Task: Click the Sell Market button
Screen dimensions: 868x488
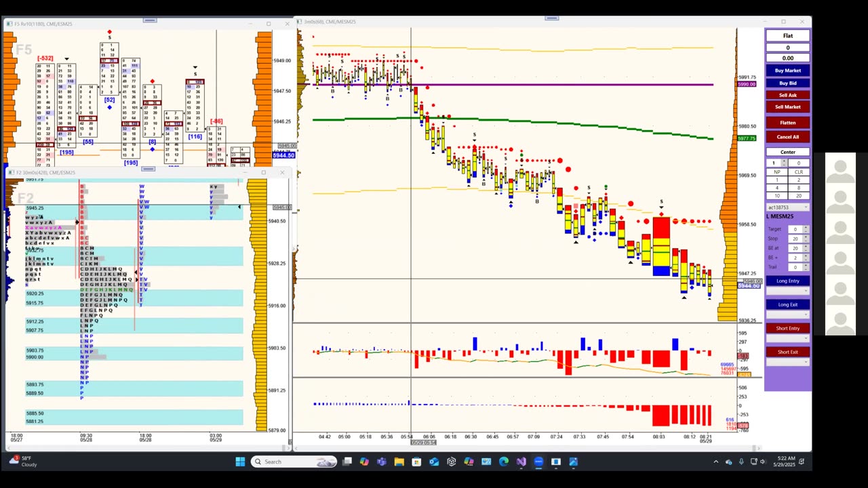Action: [x=787, y=107]
